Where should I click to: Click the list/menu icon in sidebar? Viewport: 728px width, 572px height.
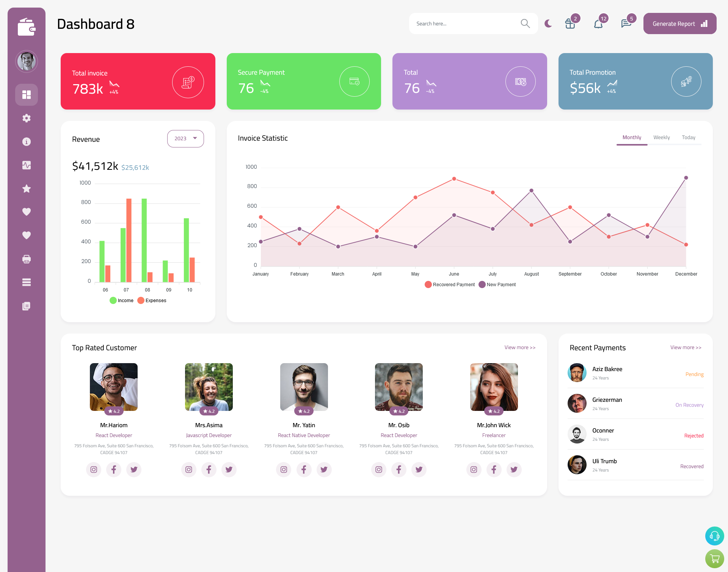click(x=26, y=282)
